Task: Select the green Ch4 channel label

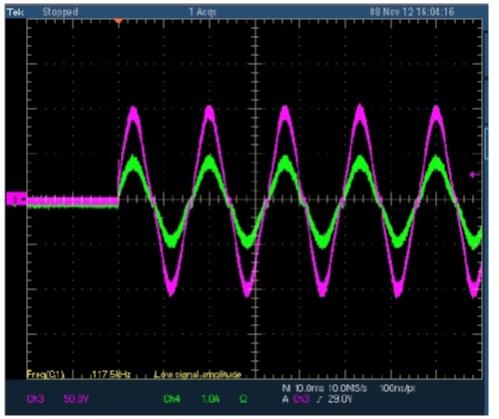Action: click(x=171, y=399)
